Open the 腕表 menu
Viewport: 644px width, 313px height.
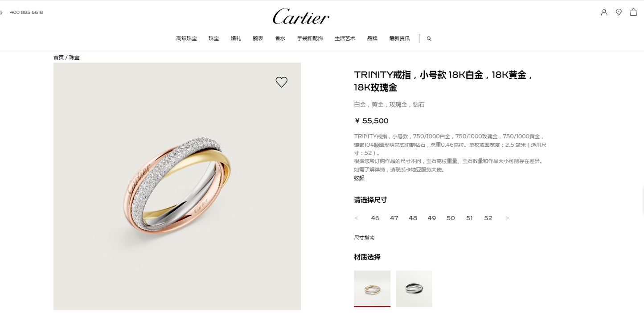coord(258,38)
